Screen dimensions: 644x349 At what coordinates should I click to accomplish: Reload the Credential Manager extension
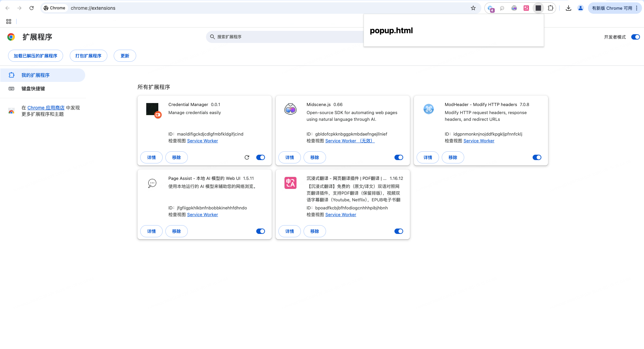(247, 157)
